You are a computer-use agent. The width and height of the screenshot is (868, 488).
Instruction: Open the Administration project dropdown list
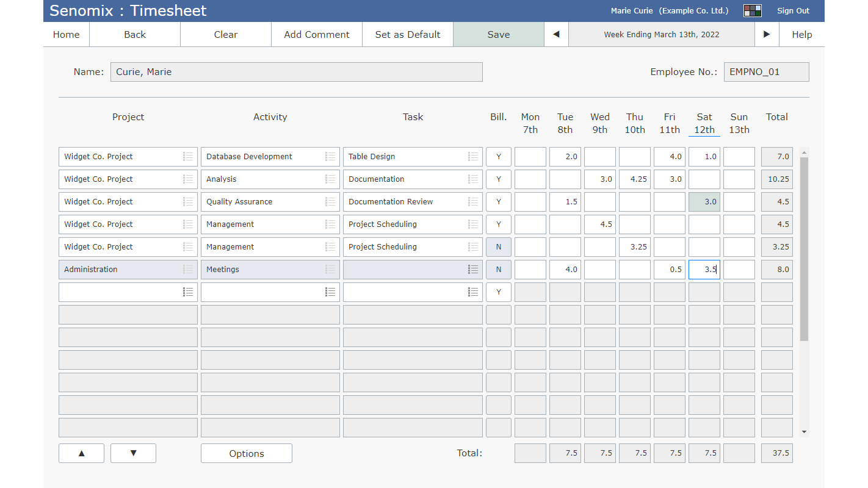[188, 270]
